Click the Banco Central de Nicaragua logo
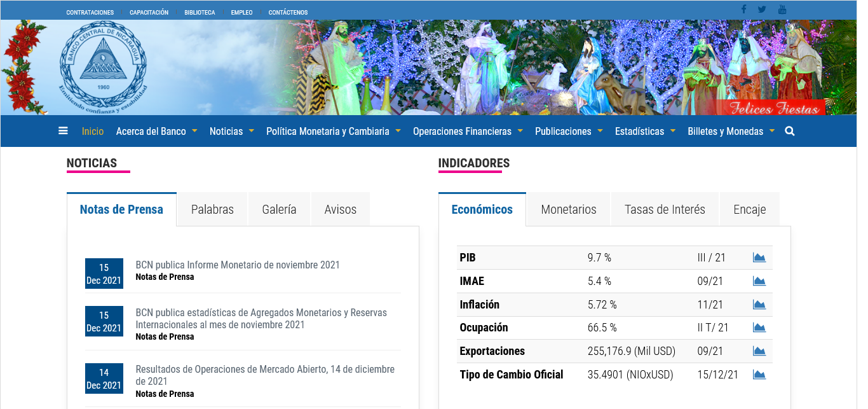The width and height of the screenshot is (868, 409). tap(103, 67)
